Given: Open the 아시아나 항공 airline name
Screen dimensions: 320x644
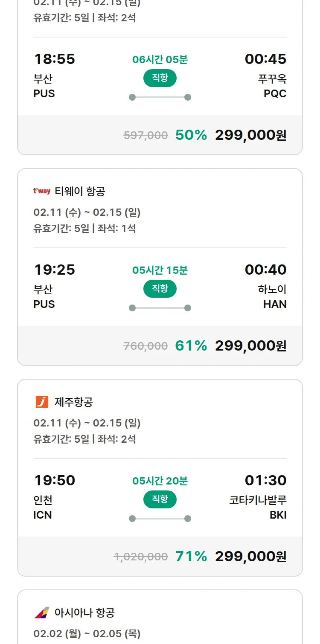Looking at the screenshot, I should click(84, 613).
